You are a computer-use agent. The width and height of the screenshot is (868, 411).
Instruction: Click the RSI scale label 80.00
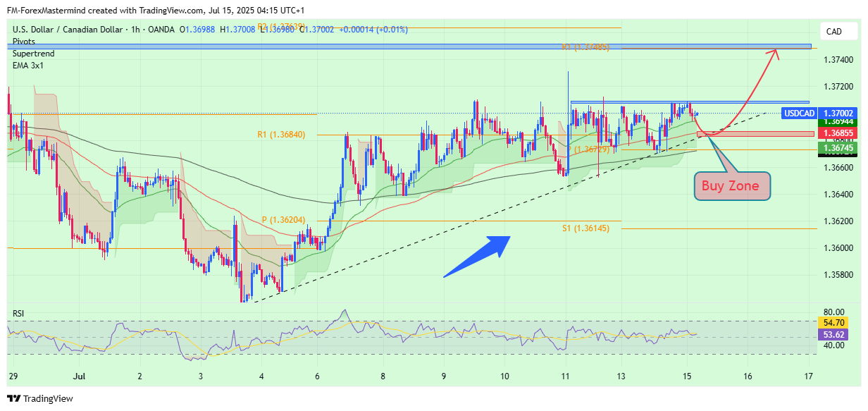[834, 312]
